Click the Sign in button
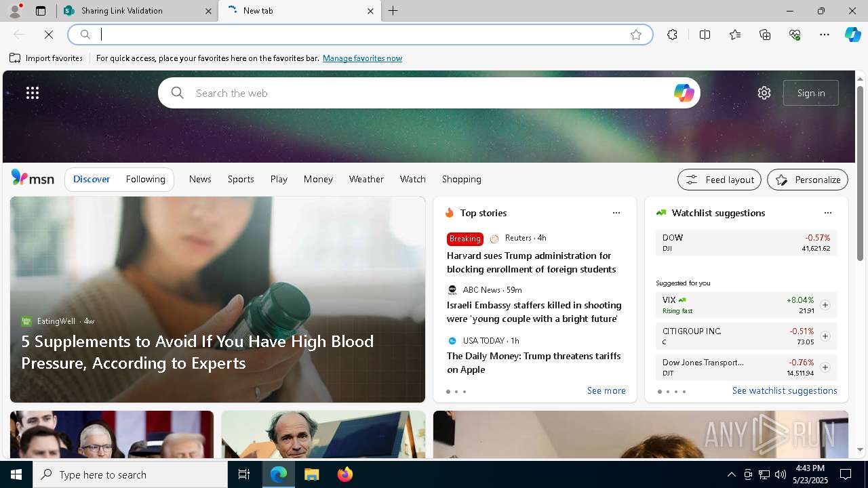This screenshot has width=868, height=488. tap(811, 93)
